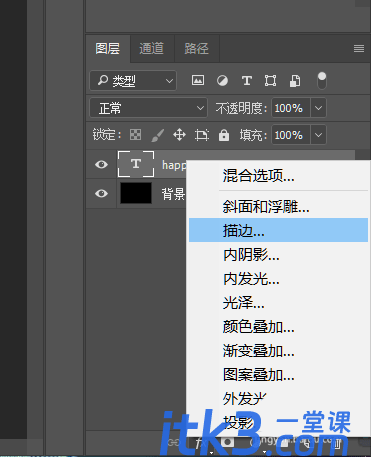Click the 不透明度 100% value field
This screenshot has width=371, height=457.
[x=291, y=108]
